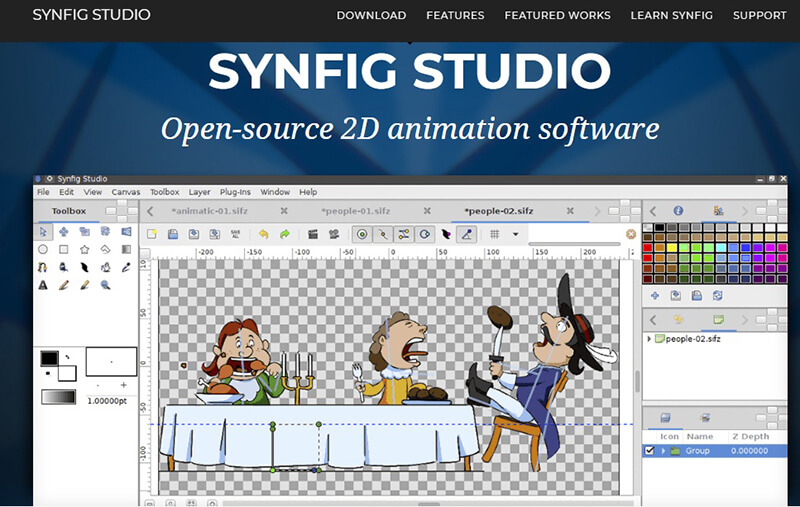Expand the Group layer row arrow
Viewport: 800px width, 507px height.
point(663,451)
